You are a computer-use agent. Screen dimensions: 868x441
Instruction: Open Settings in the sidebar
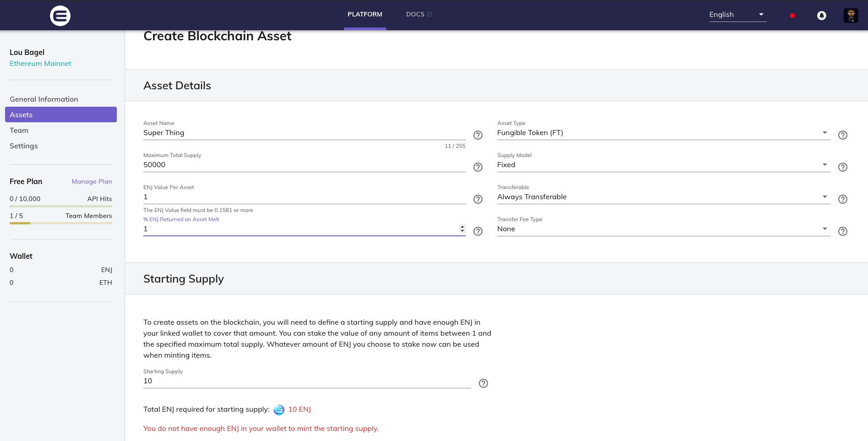point(24,146)
